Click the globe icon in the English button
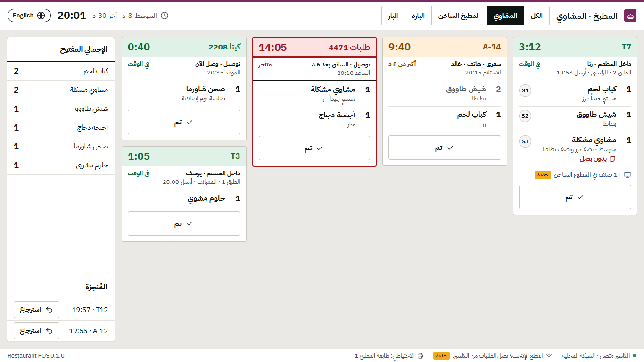Viewport: 644px width, 362px height. pos(41,16)
